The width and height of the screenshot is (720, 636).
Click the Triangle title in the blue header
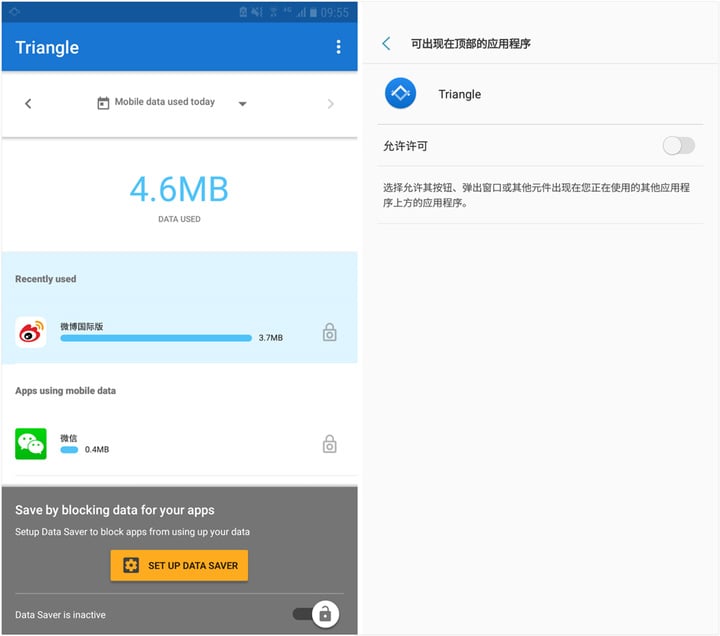pyautogui.click(x=47, y=47)
